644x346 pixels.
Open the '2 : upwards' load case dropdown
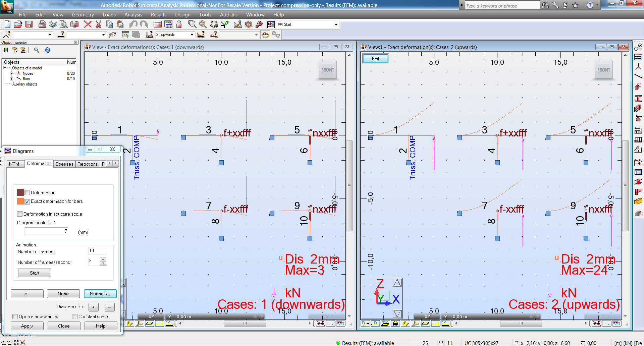pyautogui.click(x=192, y=34)
